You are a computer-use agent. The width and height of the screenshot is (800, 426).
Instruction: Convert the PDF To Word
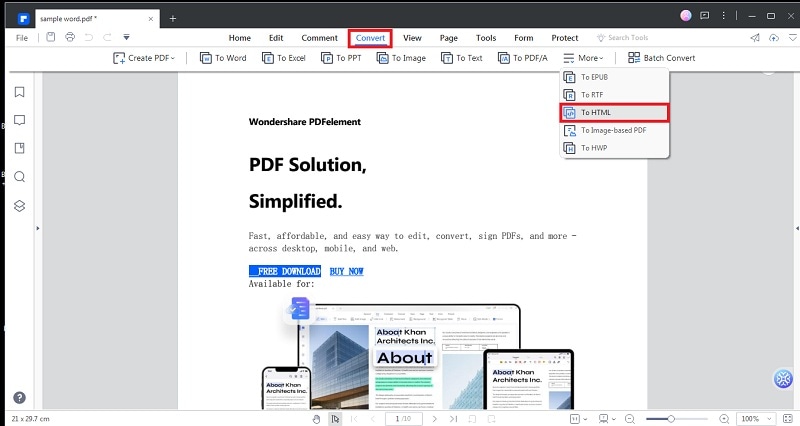pos(223,58)
